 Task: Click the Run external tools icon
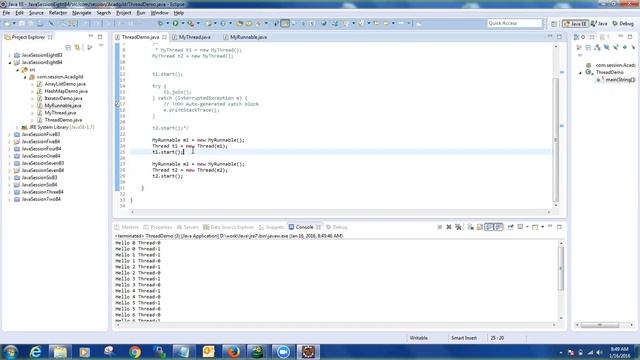(x=190, y=24)
